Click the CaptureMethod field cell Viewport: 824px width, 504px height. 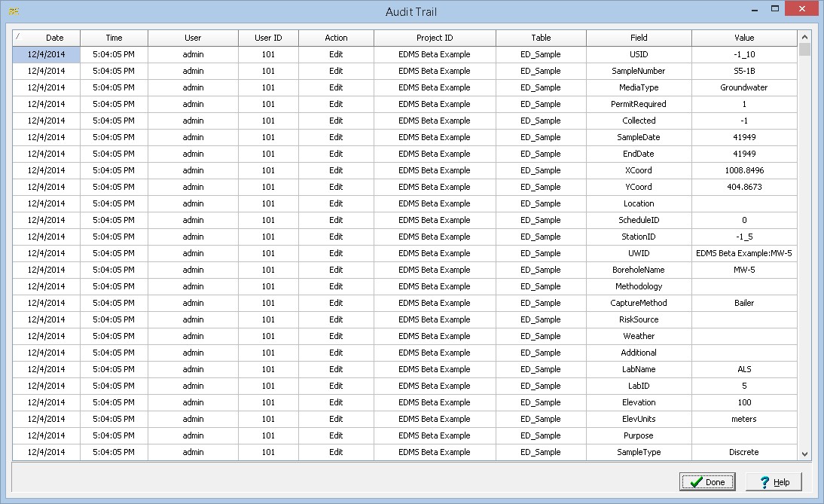(639, 303)
